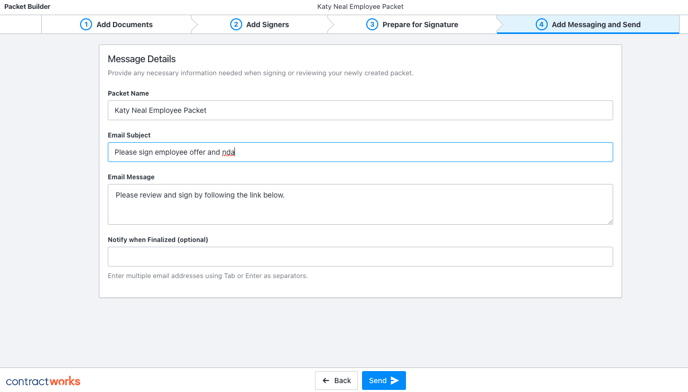The height and width of the screenshot is (392, 688).
Task: Click the Packet Name label
Action: click(x=128, y=94)
